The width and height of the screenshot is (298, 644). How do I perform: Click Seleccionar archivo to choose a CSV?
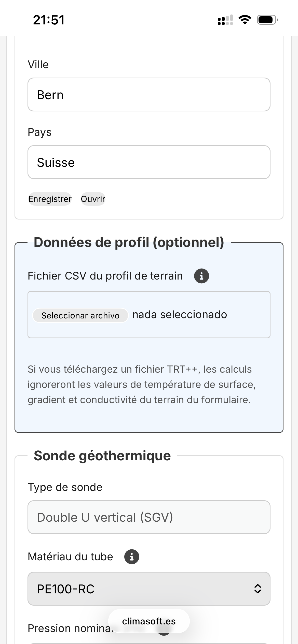click(x=80, y=315)
